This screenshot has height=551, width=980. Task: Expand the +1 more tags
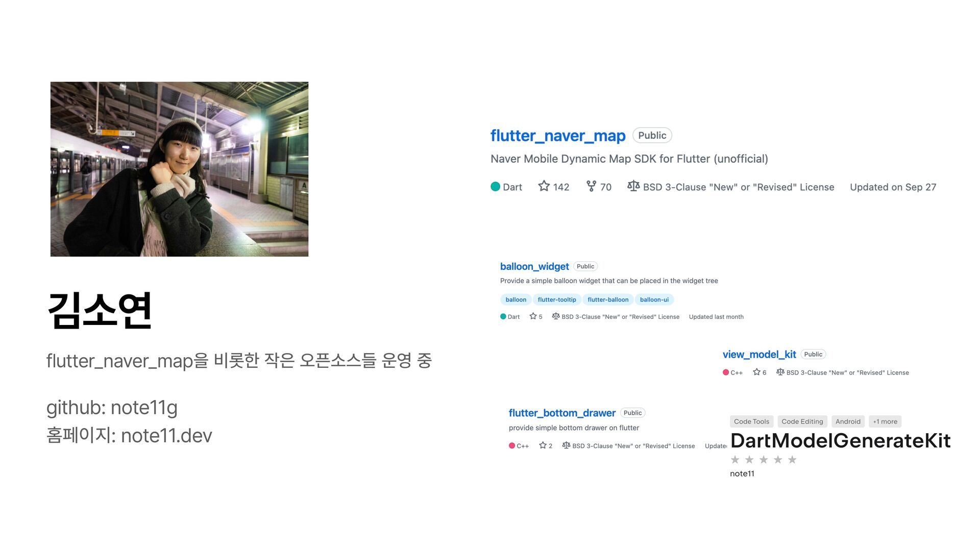(885, 421)
